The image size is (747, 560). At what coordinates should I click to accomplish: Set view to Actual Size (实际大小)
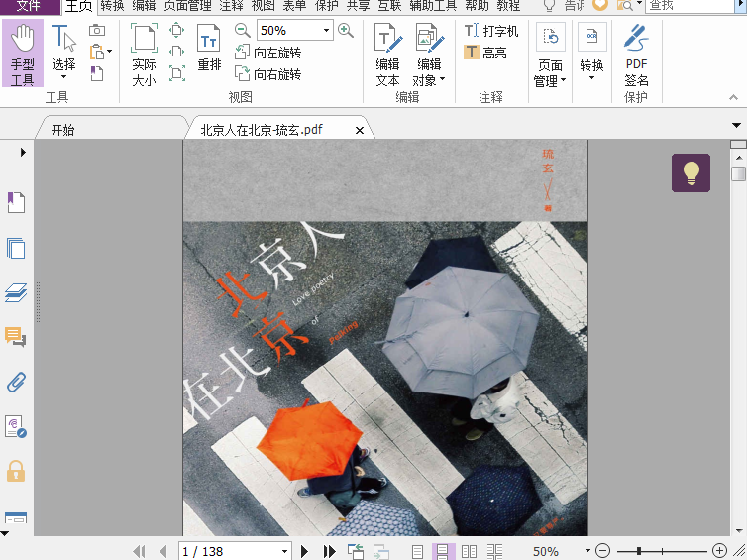point(144,55)
